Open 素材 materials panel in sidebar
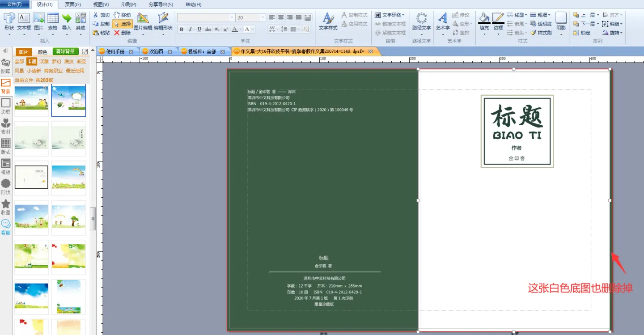Screen dimensions: 644x335 6,126
